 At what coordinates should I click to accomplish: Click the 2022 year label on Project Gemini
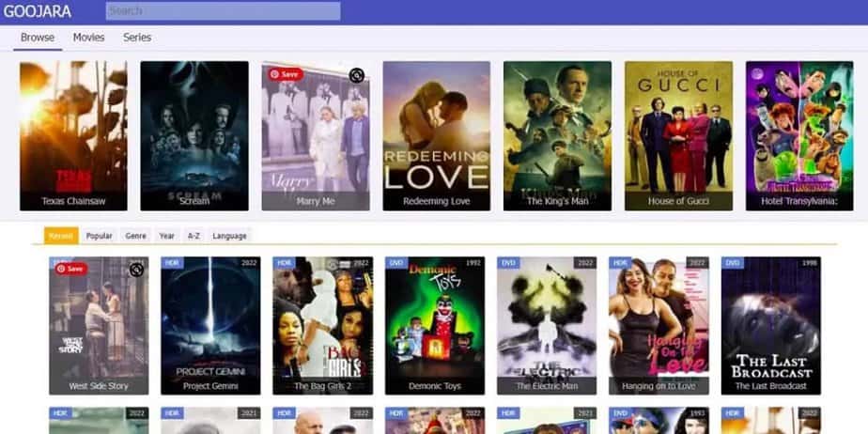249,262
